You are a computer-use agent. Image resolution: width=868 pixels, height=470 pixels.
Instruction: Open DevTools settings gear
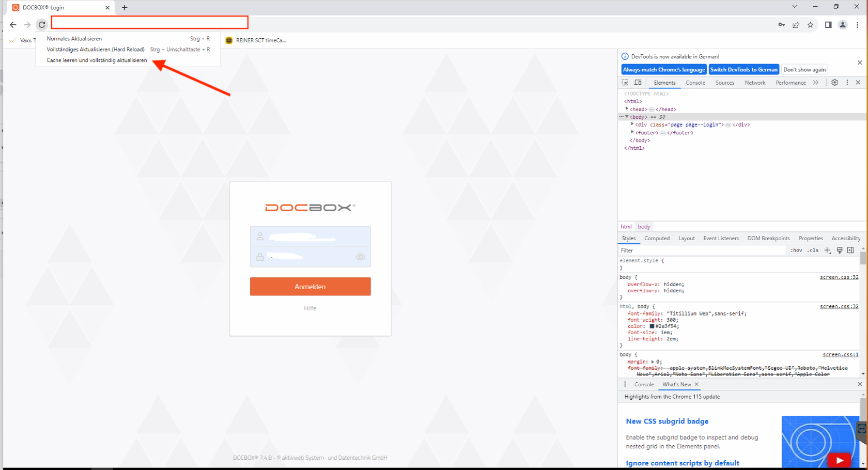(x=834, y=83)
